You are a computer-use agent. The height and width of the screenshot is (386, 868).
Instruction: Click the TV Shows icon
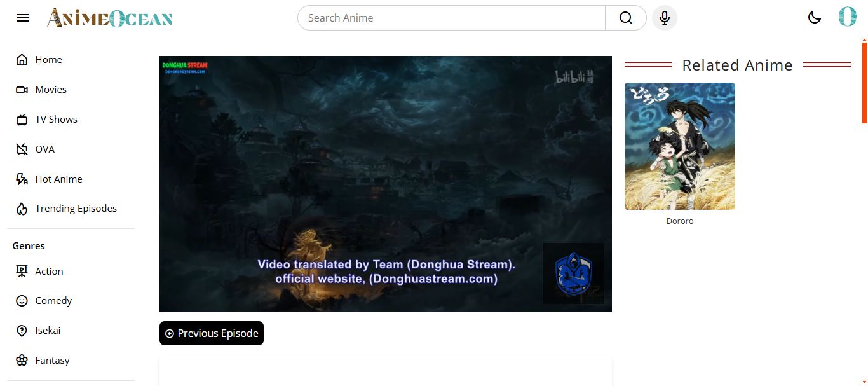click(x=22, y=120)
